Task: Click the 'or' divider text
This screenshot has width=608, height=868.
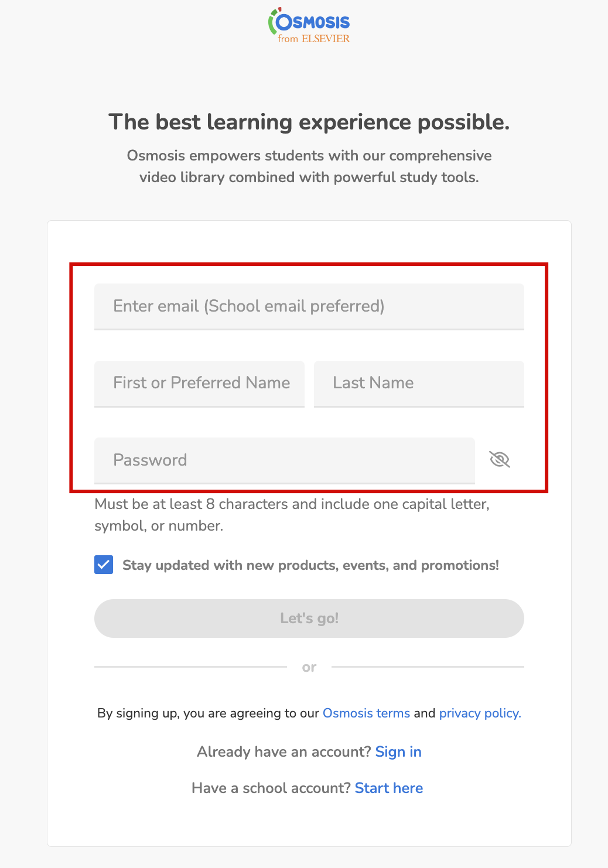Action: 309,667
